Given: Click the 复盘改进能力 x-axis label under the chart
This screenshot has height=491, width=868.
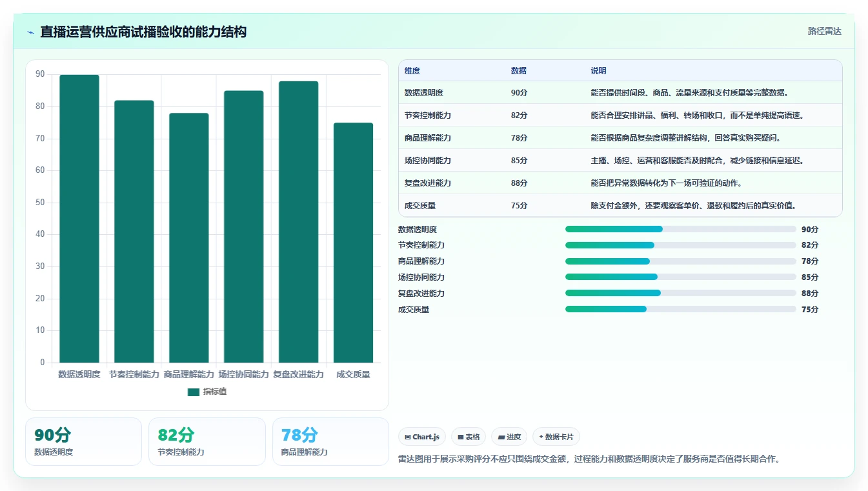Looking at the screenshot, I should [x=299, y=374].
